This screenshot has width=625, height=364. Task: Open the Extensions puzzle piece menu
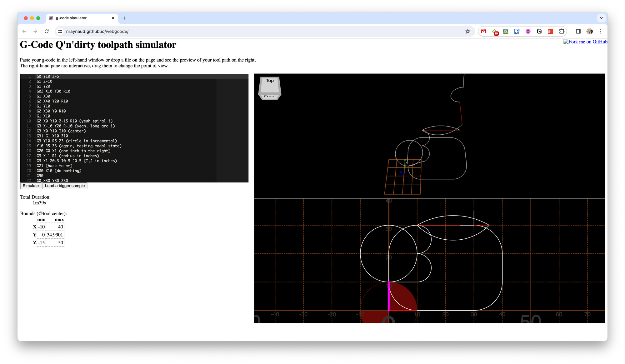pos(562,31)
